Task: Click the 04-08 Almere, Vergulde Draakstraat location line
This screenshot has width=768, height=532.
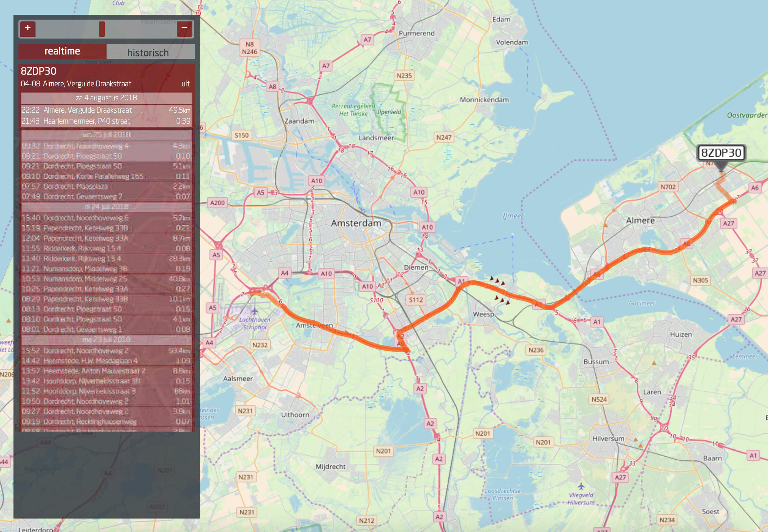Action: point(76,84)
